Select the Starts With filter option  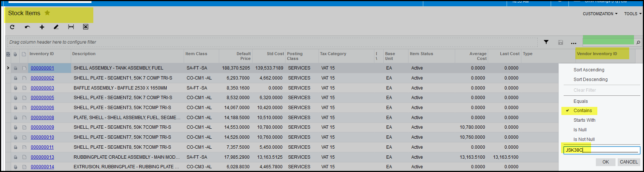click(584, 120)
